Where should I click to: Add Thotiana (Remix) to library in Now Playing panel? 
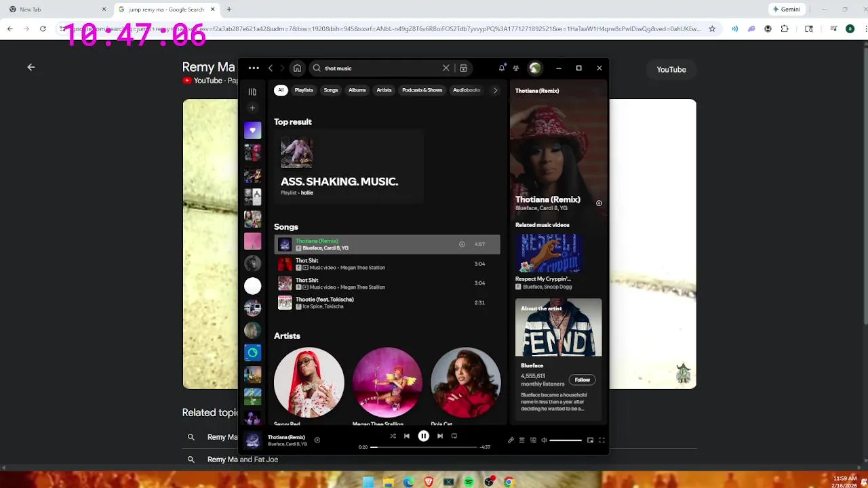(599, 203)
